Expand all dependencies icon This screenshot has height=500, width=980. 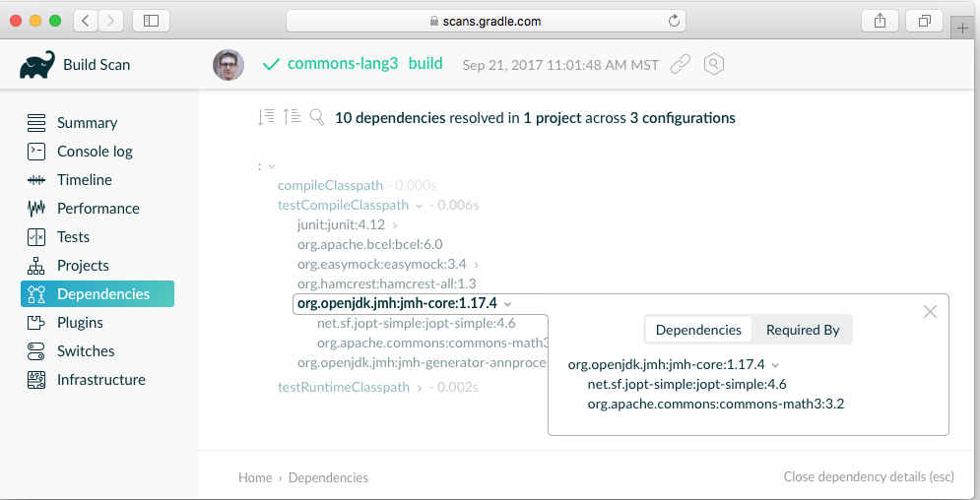click(266, 117)
